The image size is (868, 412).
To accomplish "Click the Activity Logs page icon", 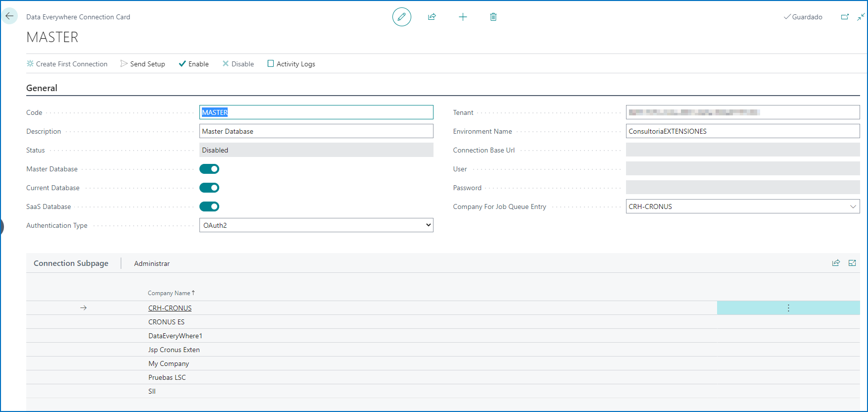I will (x=270, y=64).
